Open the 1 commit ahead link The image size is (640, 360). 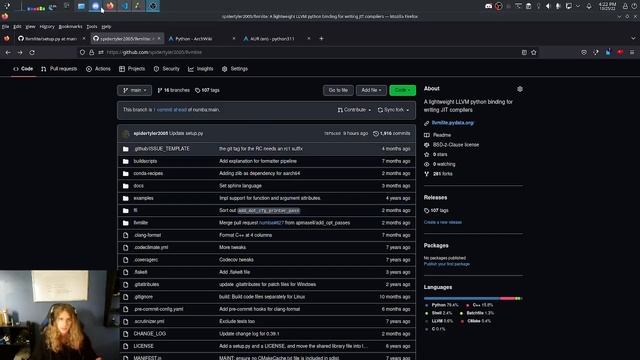[x=170, y=110]
